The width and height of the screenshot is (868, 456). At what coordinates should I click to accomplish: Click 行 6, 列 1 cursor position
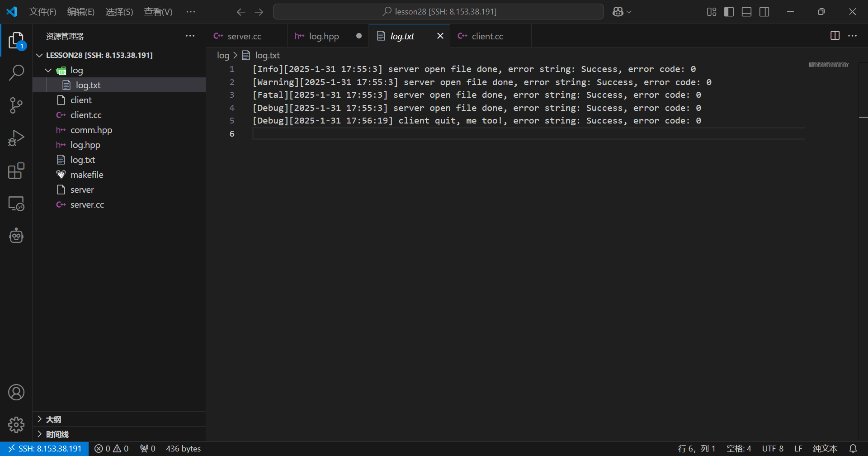[697, 449]
